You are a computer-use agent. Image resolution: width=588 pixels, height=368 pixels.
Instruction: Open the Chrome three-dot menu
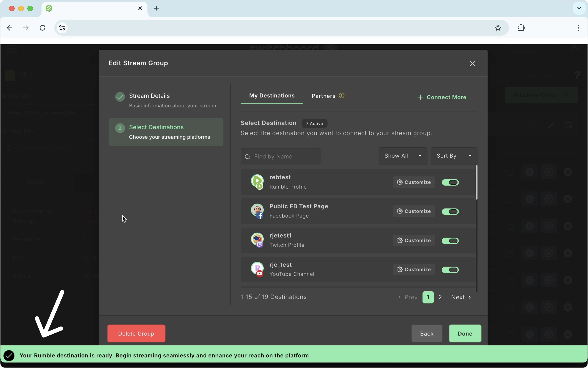pos(578,28)
